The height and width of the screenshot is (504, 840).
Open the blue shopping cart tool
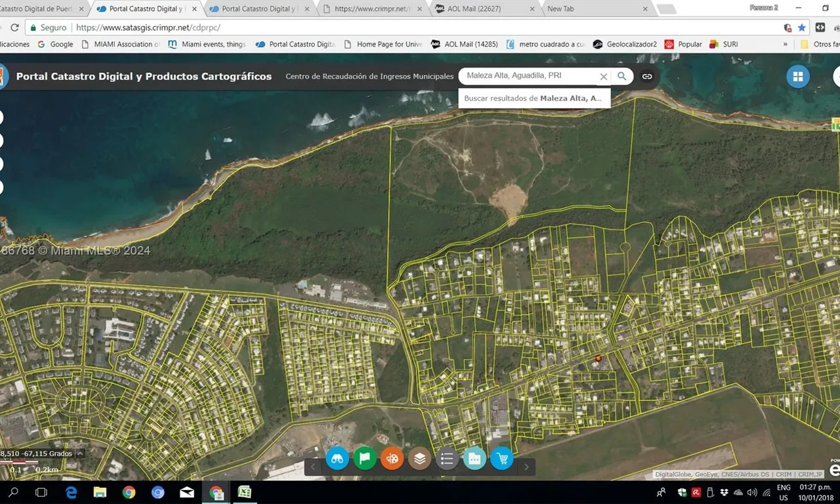(502, 459)
